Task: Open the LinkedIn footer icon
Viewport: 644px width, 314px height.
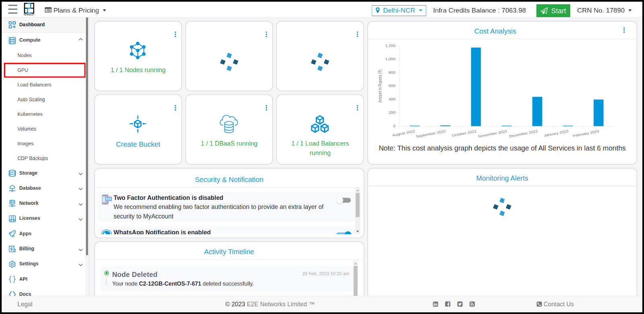Action: 436,304
